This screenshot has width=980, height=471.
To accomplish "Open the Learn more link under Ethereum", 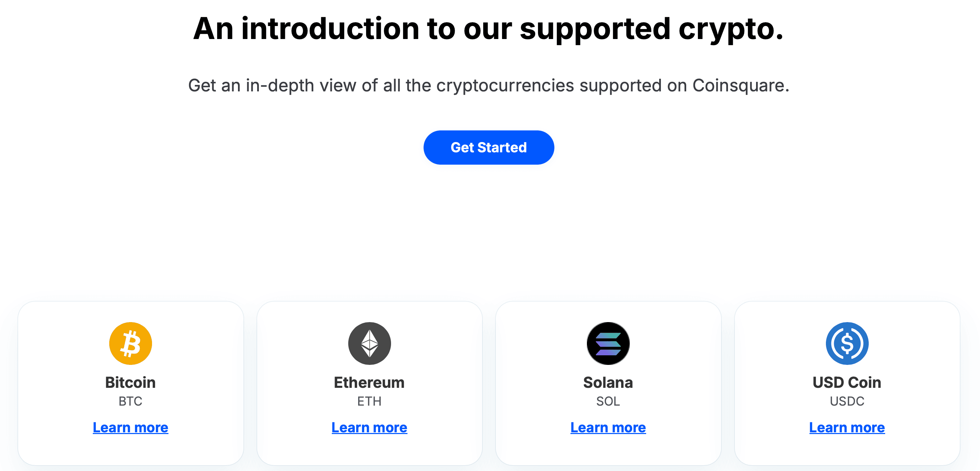I will (x=369, y=427).
